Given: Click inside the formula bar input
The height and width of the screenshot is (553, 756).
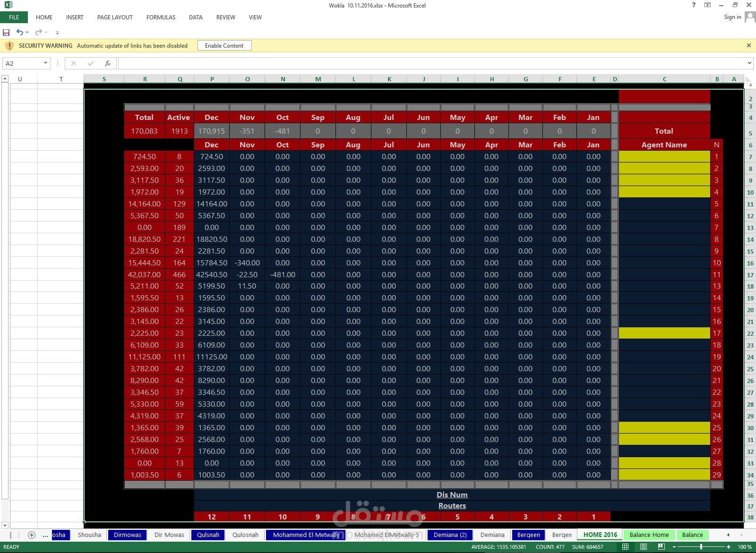Looking at the screenshot, I should coord(432,63).
